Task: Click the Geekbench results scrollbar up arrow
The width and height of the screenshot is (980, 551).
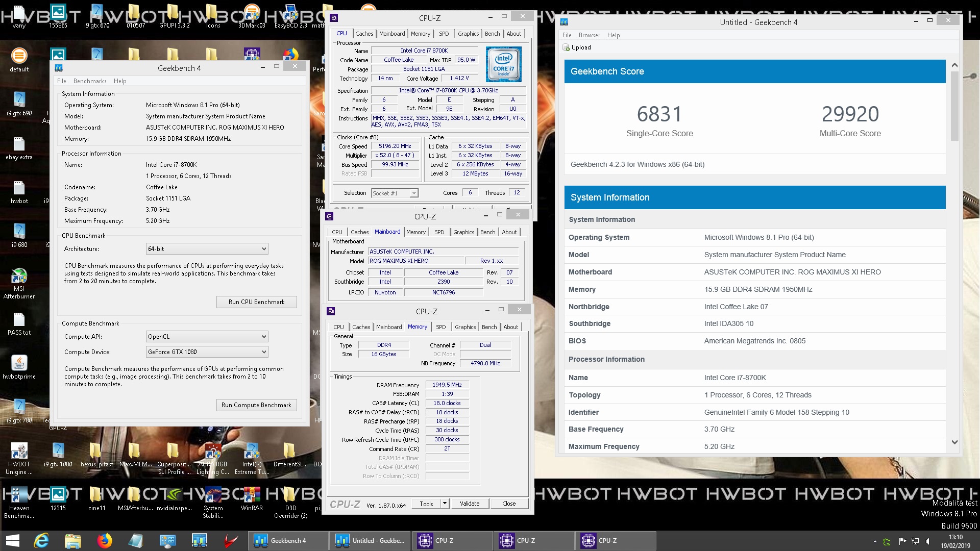Action: point(954,65)
